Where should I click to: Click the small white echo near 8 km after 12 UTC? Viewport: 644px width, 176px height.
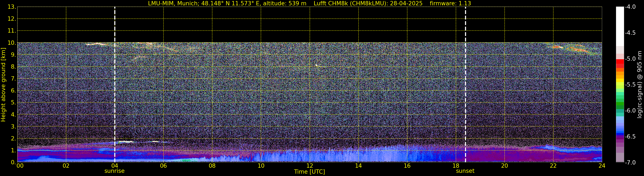click(316, 65)
